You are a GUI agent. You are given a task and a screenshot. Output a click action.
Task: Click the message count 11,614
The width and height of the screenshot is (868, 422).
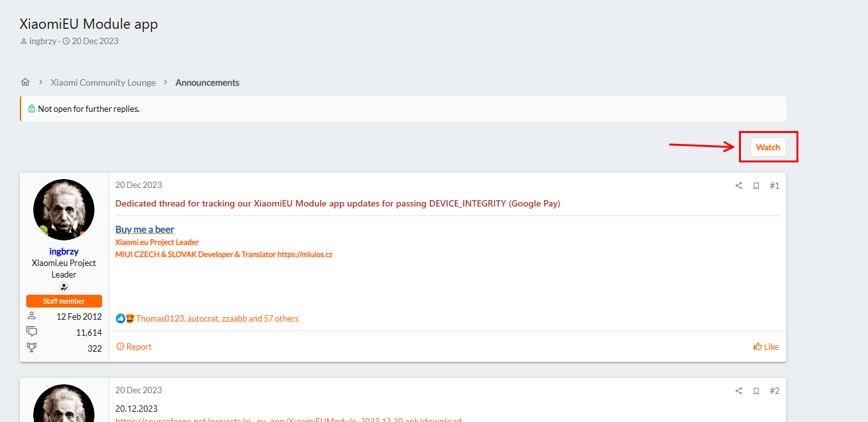(x=89, y=332)
